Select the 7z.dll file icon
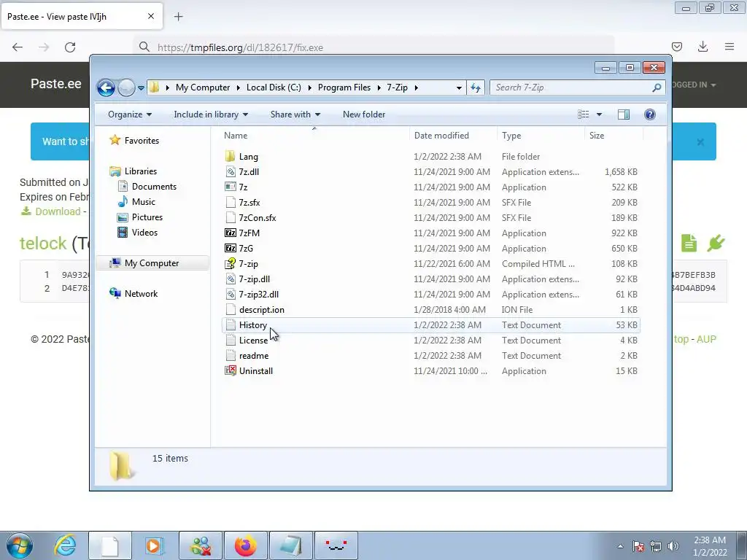The height and width of the screenshot is (560, 747). point(230,172)
